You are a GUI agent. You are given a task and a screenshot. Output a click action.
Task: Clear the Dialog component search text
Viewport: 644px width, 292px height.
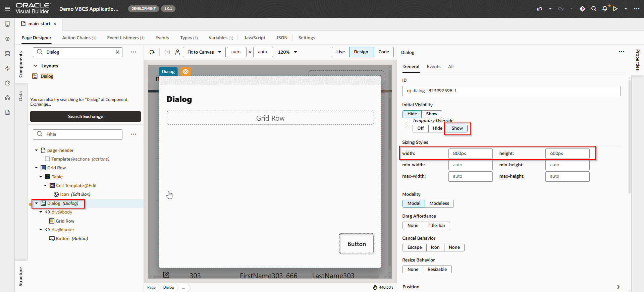tap(117, 52)
